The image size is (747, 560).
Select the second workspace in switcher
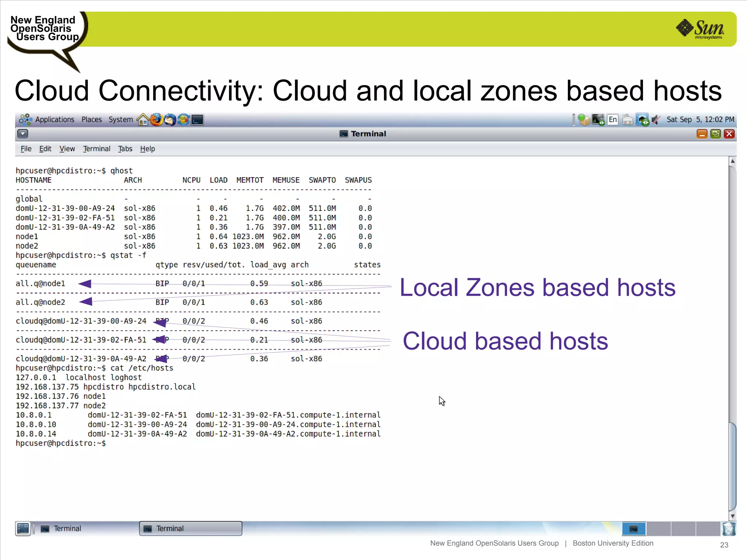tap(659, 529)
